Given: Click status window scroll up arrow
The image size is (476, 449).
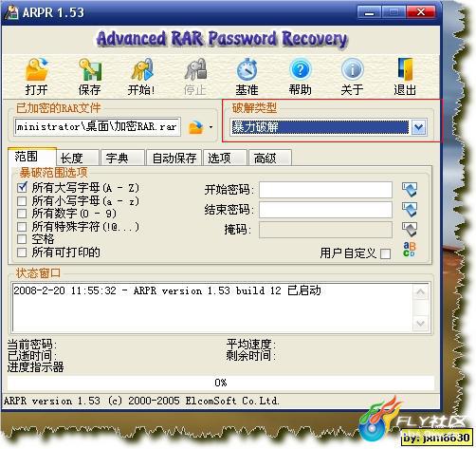Looking at the screenshot, I should 420,292.
